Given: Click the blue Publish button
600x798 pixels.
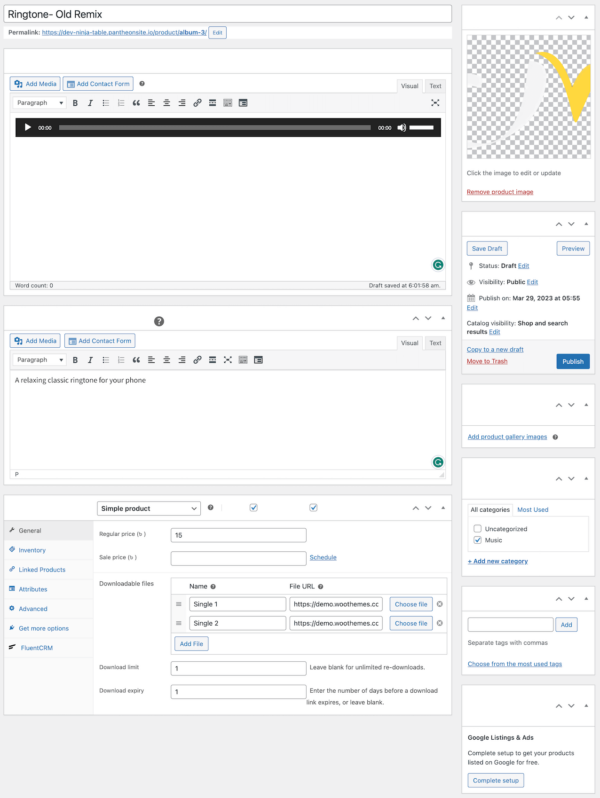Looking at the screenshot, I should 572,361.
